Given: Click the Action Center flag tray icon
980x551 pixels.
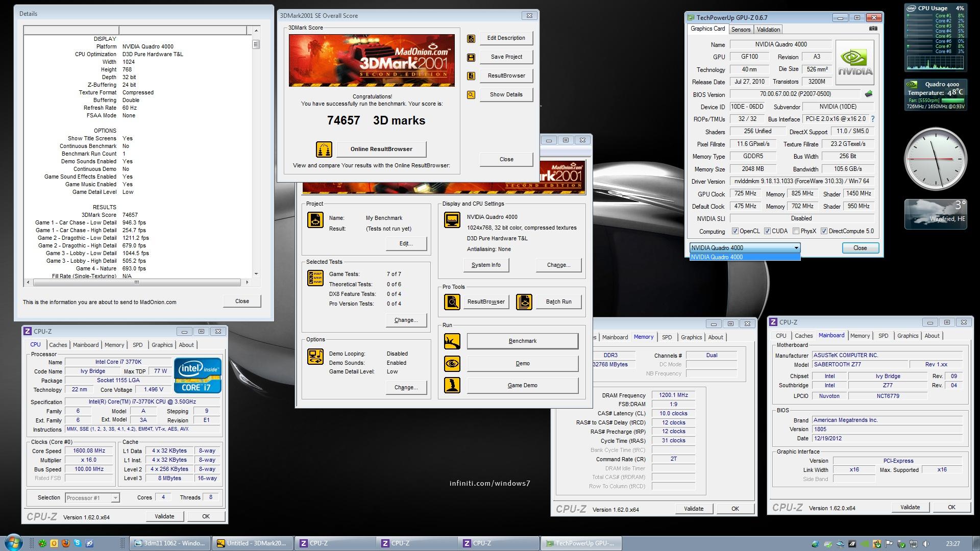Looking at the screenshot, I should pos(889,544).
